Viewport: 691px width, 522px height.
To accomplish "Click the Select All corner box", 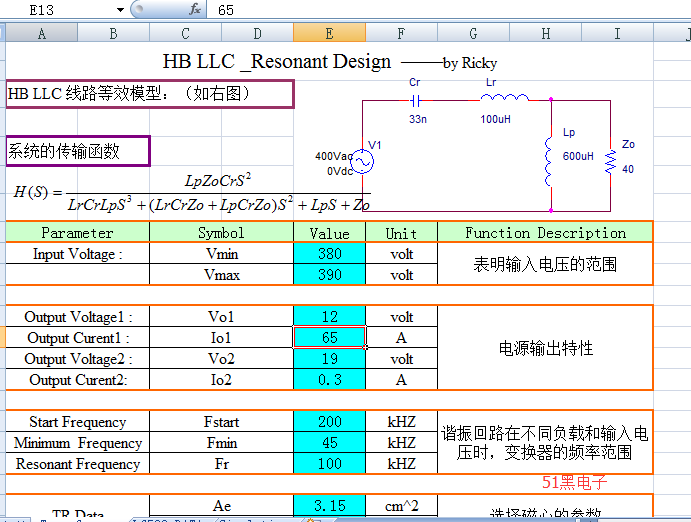I will coord(3,34).
